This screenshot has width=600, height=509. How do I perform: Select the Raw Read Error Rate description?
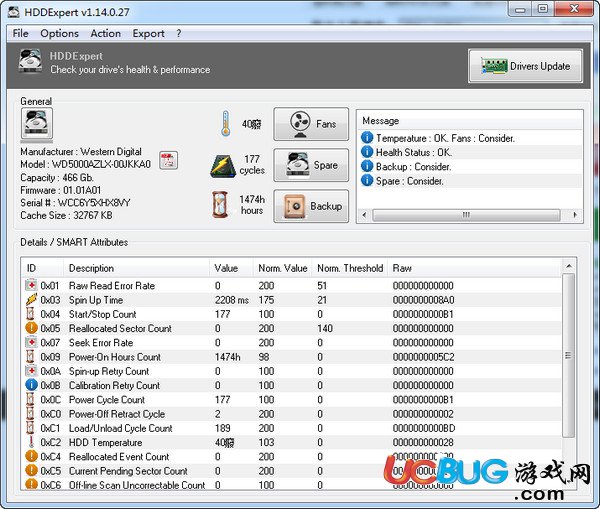112,285
